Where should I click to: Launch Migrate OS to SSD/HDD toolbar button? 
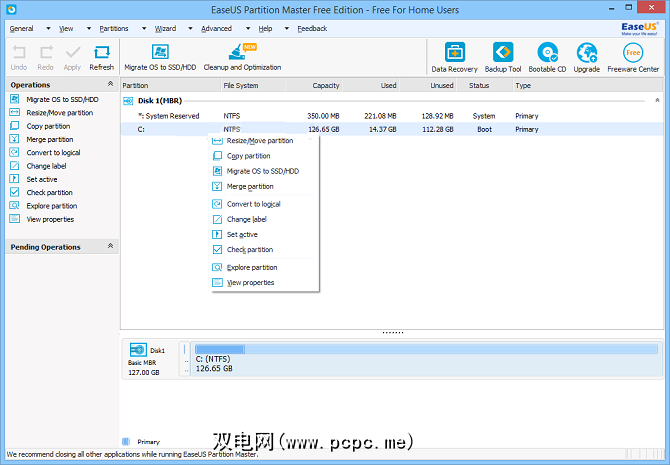(160, 57)
